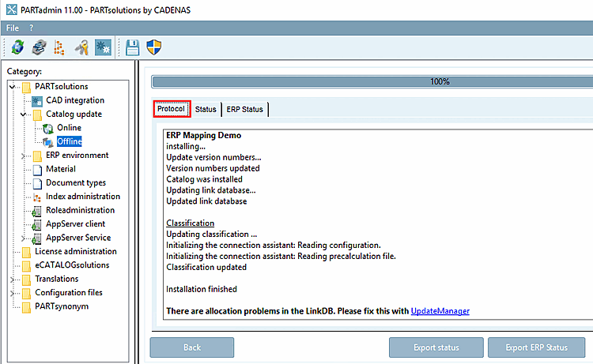Click the 'Classification updated' line

[x=206, y=268]
